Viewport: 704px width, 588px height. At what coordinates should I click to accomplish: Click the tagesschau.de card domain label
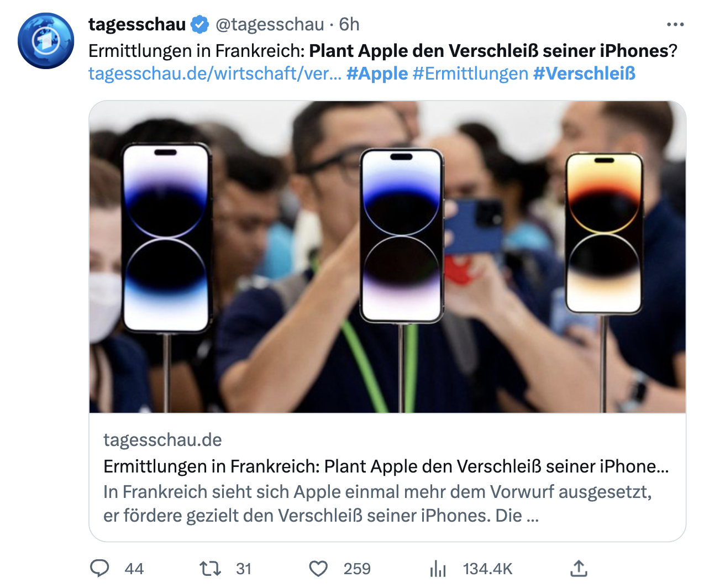162,440
